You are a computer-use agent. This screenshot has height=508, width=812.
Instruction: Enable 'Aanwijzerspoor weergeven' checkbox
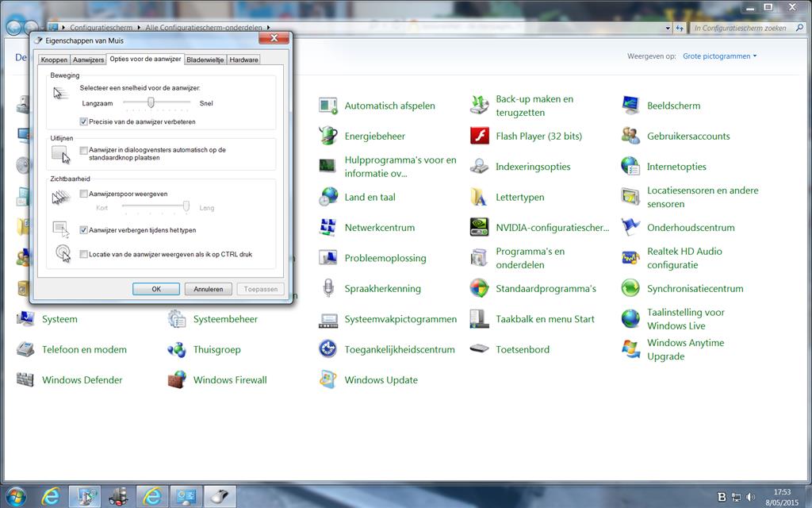coord(84,194)
